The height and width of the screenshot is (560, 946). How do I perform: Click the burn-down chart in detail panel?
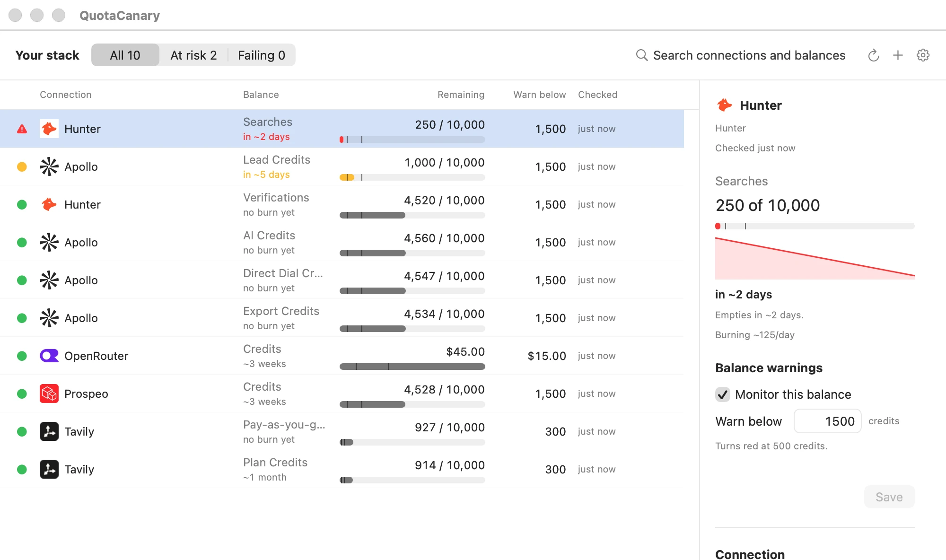pyautogui.click(x=815, y=258)
